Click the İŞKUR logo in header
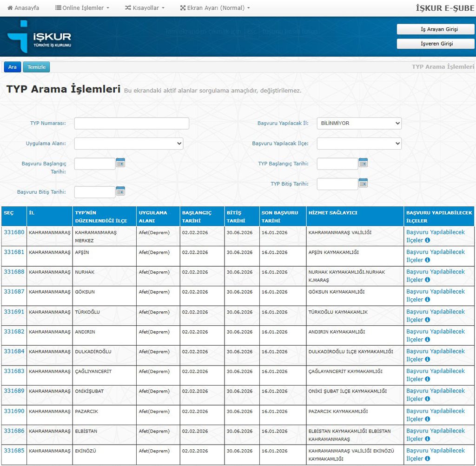 coord(40,37)
